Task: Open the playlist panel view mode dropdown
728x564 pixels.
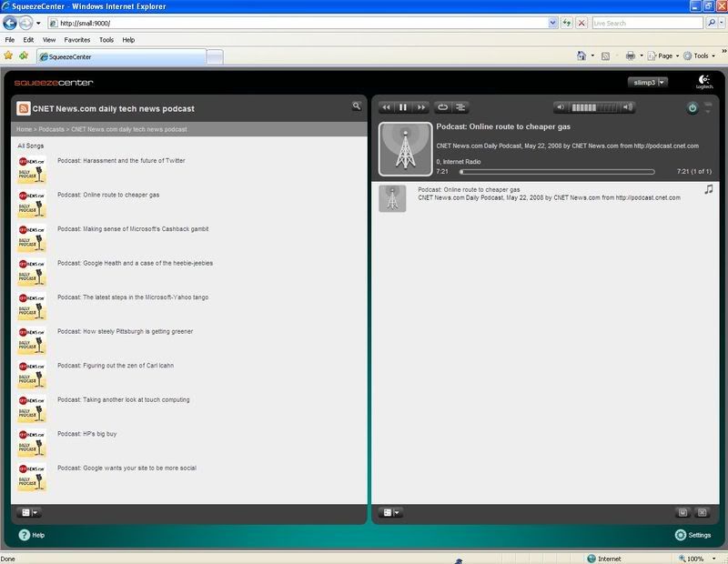Action: coord(389,513)
